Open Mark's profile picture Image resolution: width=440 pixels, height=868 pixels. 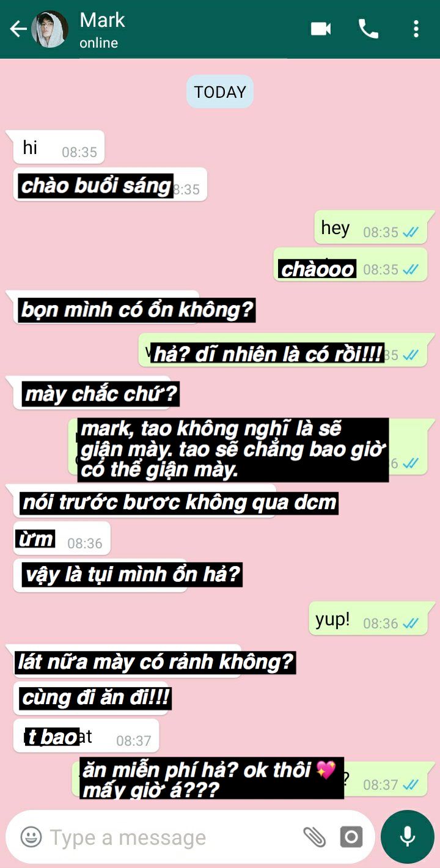(50, 29)
